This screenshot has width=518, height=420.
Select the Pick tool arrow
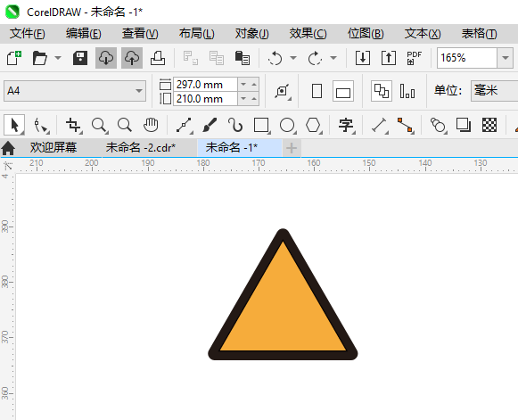tap(14, 125)
